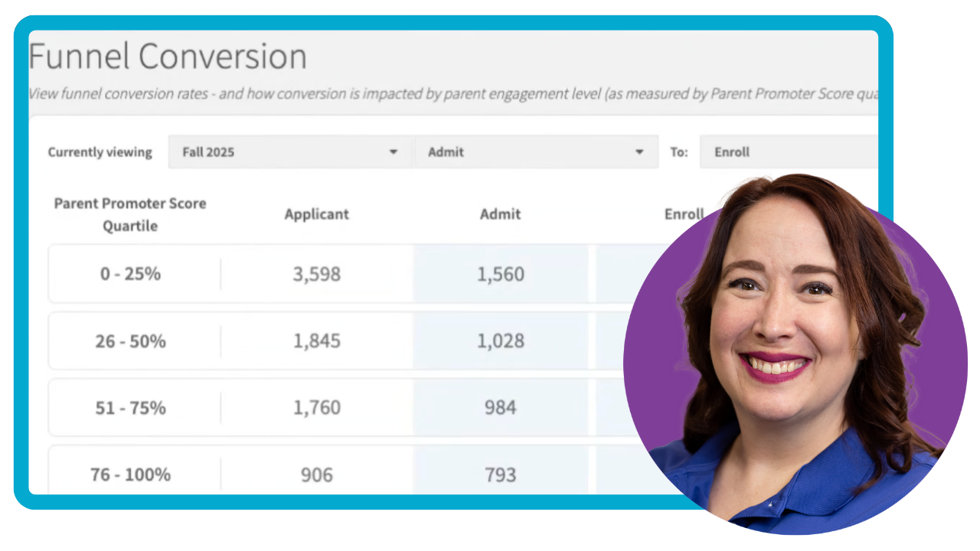Open the Enroll dropdown next to To:
Viewport: 980px width, 551px height.
click(789, 152)
